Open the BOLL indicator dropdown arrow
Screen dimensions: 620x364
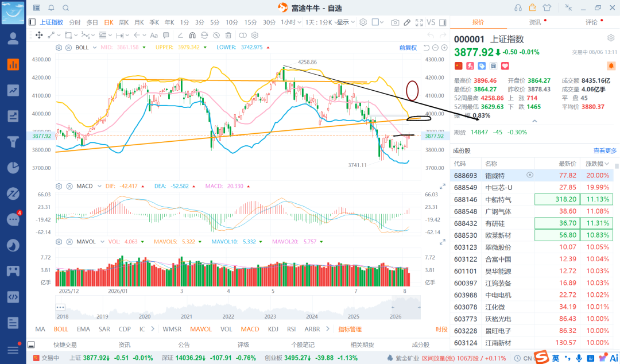tap(95, 48)
